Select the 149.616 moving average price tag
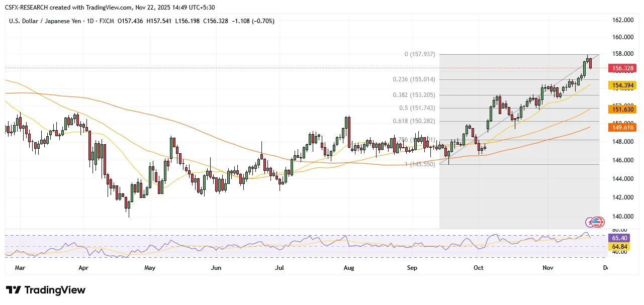 point(622,128)
